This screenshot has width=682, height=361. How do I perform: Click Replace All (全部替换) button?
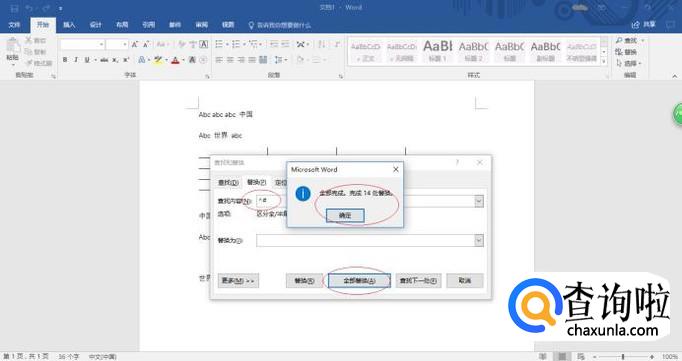pyautogui.click(x=359, y=281)
